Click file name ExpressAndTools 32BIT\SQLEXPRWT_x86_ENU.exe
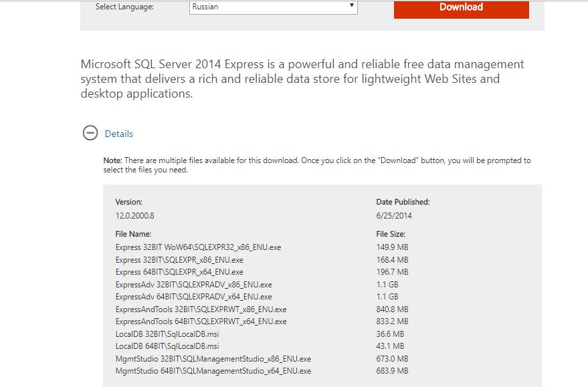The height and width of the screenshot is (391, 588). [201, 309]
